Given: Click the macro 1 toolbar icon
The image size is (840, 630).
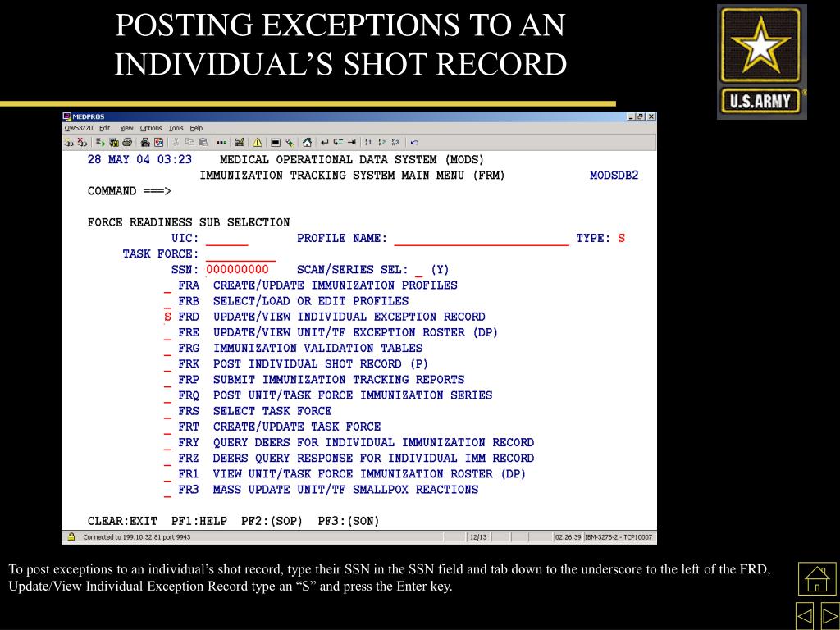Looking at the screenshot, I should [368, 142].
